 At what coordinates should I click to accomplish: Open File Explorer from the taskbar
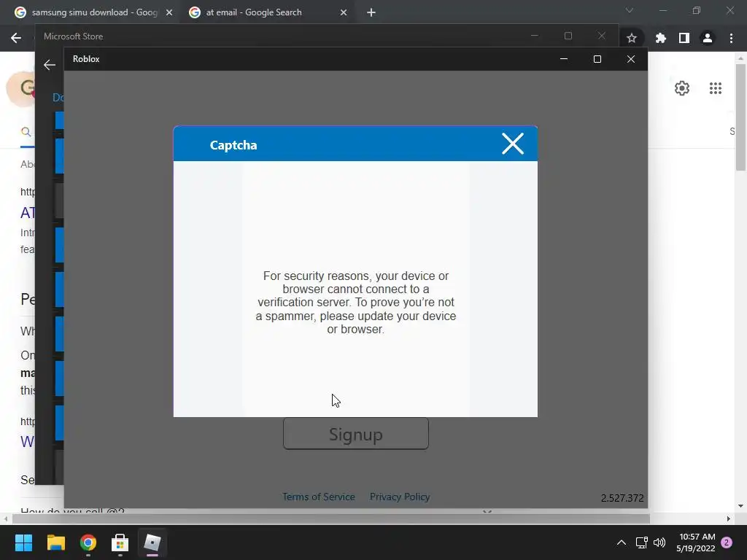[x=55, y=542]
